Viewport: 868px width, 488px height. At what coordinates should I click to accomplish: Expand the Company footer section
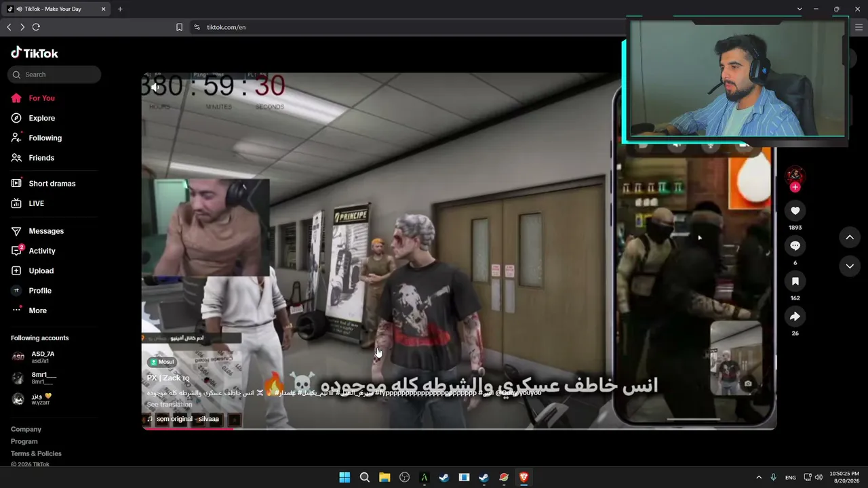(26, 429)
